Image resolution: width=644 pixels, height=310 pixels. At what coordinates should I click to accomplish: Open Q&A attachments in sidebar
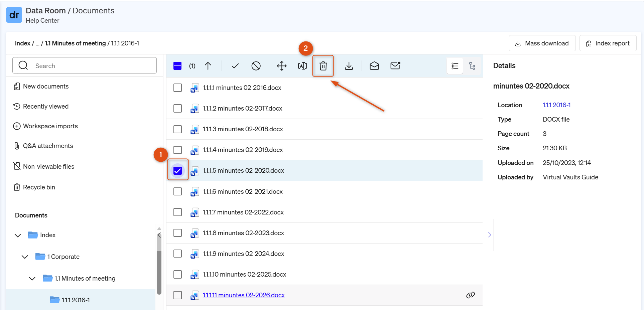pos(43,146)
